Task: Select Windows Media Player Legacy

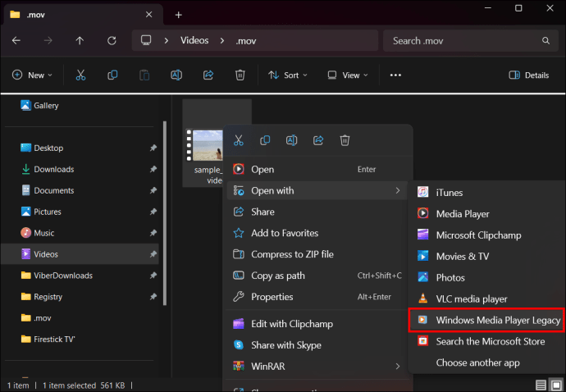Action: [486, 320]
